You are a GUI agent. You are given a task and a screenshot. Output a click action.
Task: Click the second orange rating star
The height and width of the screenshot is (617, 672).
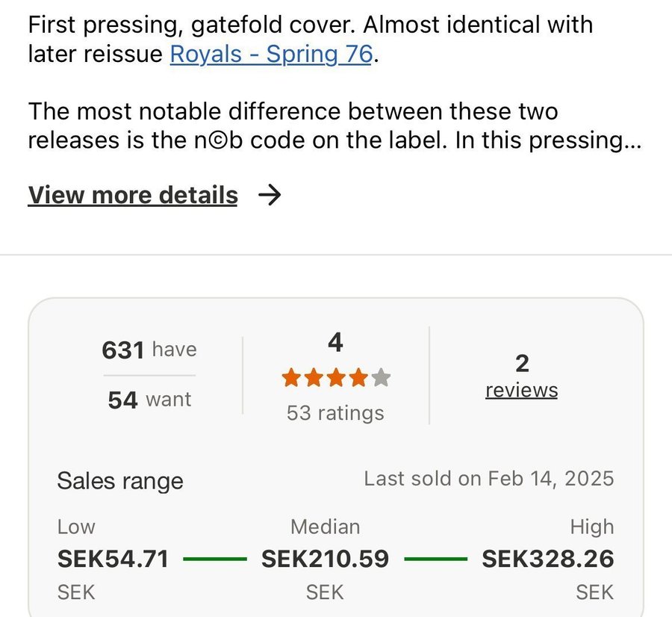click(314, 378)
